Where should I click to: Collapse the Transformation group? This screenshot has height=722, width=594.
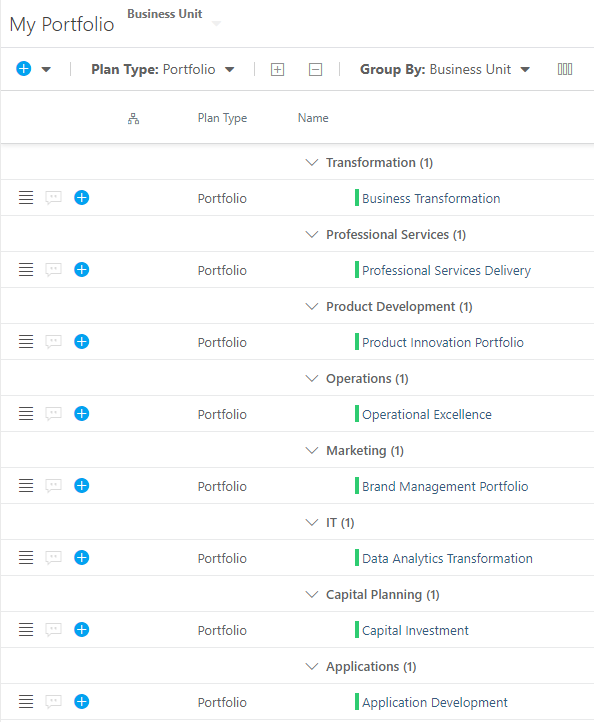point(312,163)
